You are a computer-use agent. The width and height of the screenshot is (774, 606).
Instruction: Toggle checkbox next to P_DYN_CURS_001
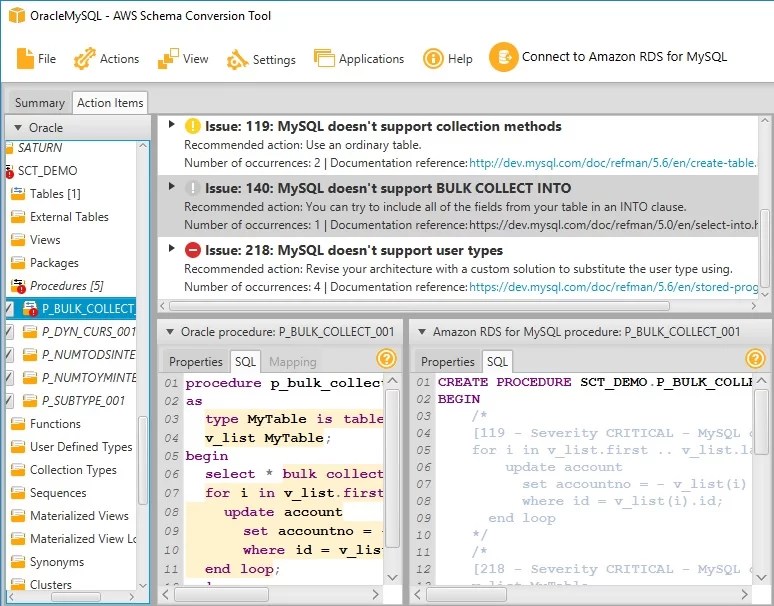click(x=9, y=332)
